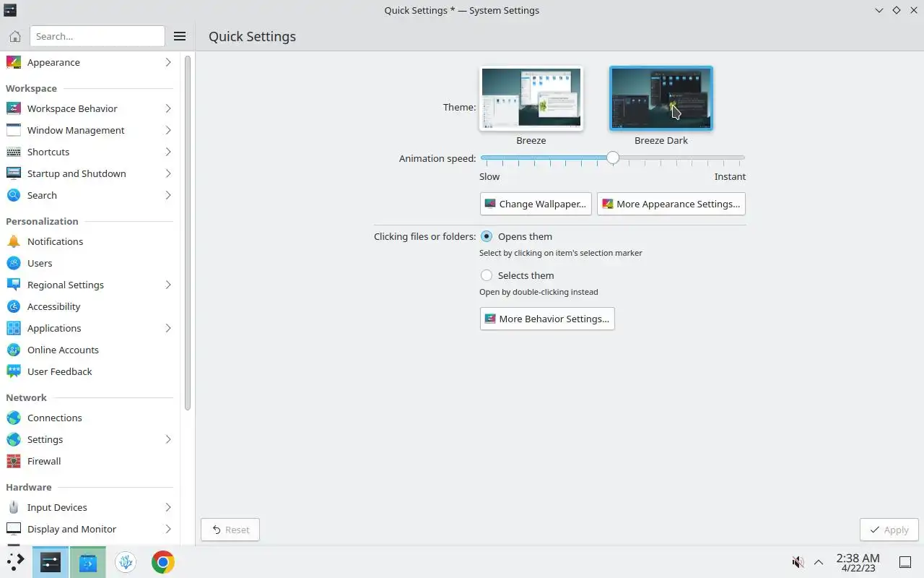Expand the Workspace Behavior chevron
The image size is (924, 578).
click(x=168, y=108)
